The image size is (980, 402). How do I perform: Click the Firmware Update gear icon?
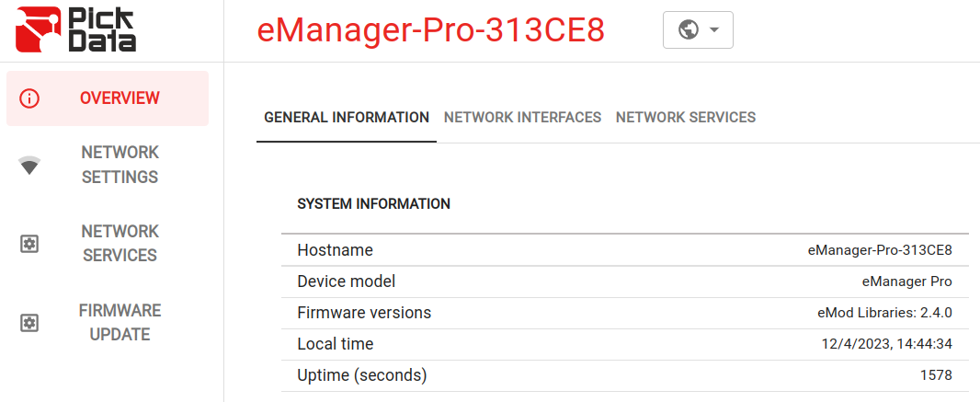coord(29,323)
